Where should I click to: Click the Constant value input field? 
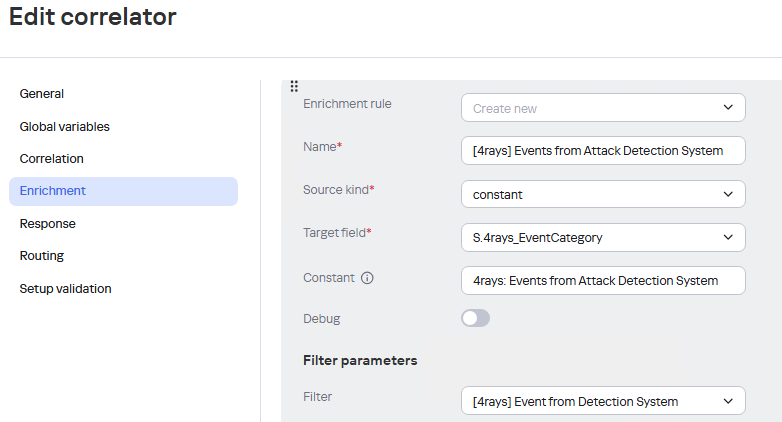pos(603,280)
